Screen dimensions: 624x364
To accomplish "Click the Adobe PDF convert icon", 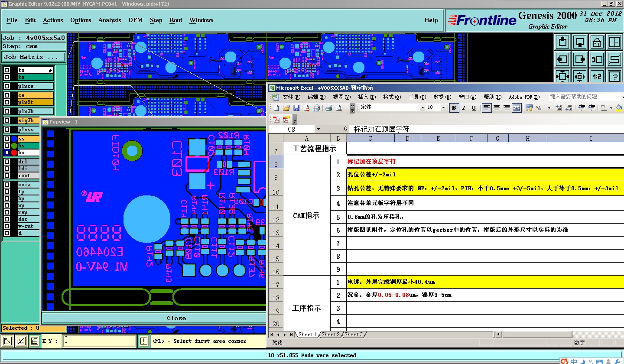I will tap(276, 119).
